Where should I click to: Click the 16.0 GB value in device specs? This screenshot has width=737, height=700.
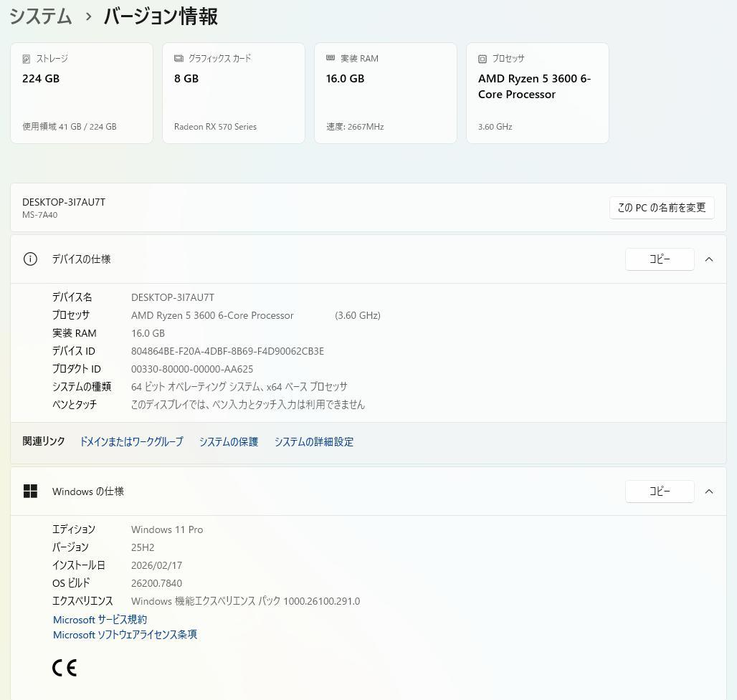(148, 333)
